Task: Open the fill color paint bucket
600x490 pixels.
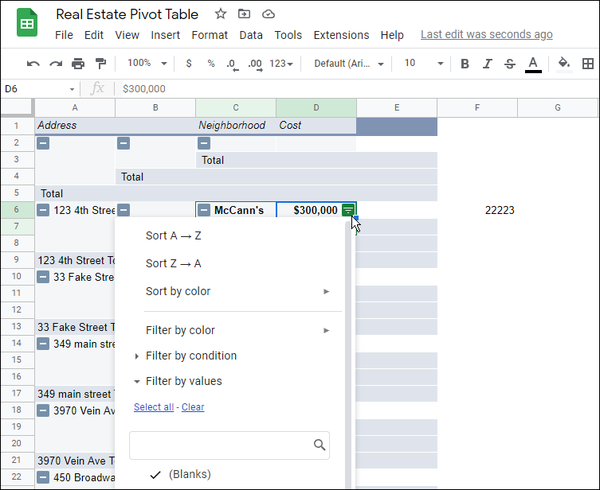Action: click(x=563, y=63)
